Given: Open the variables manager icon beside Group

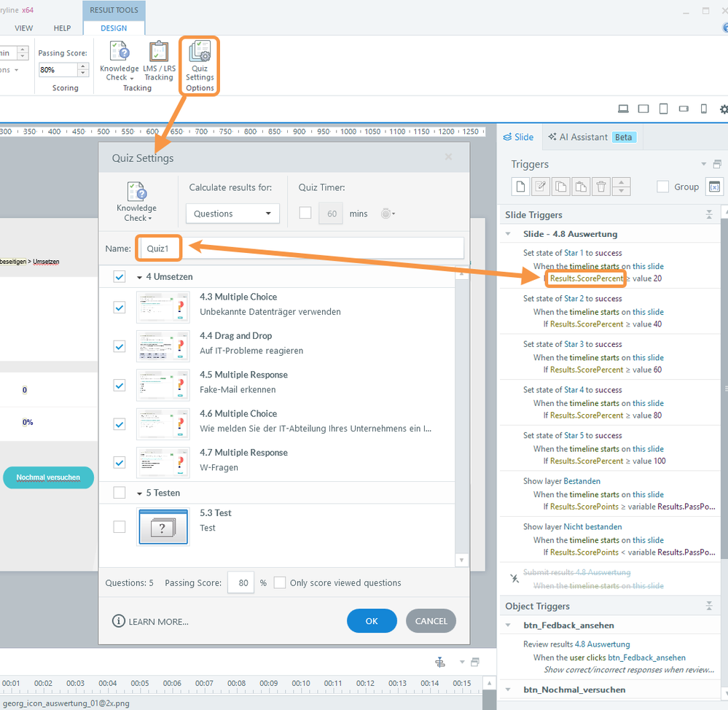Looking at the screenshot, I should [713, 187].
